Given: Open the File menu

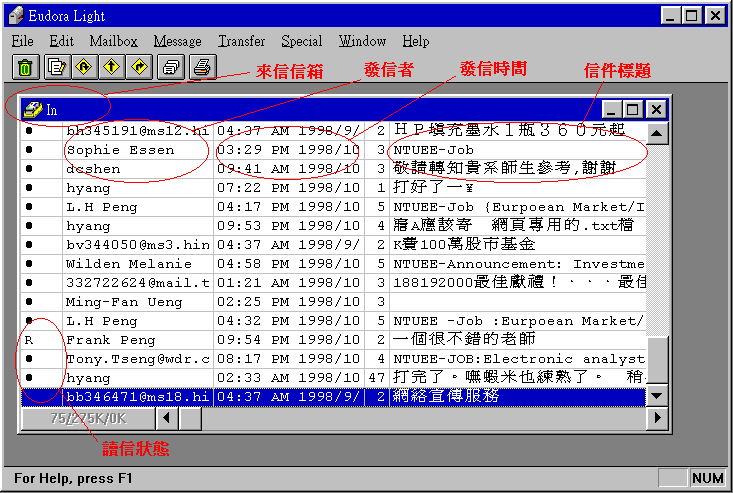Looking at the screenshot, I should pos(22,41).
